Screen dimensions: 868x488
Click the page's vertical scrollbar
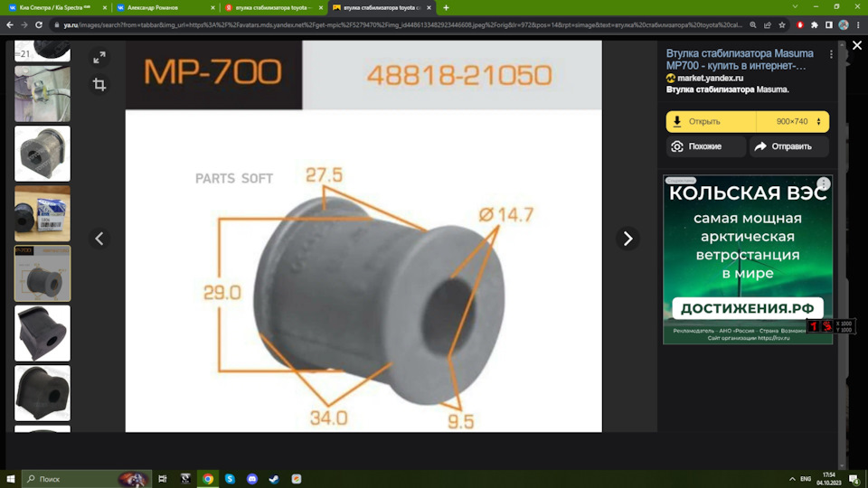point(843,255)
